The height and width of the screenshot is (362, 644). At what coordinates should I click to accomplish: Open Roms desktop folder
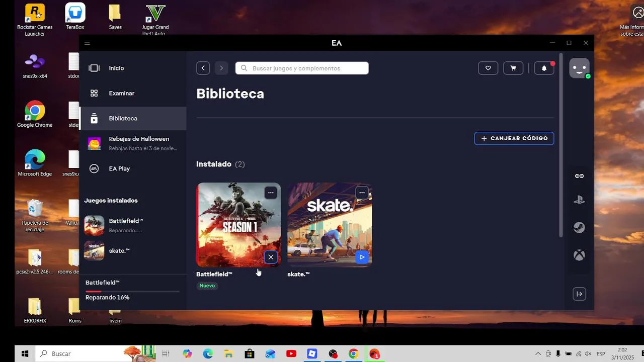(x=75, y=310)
